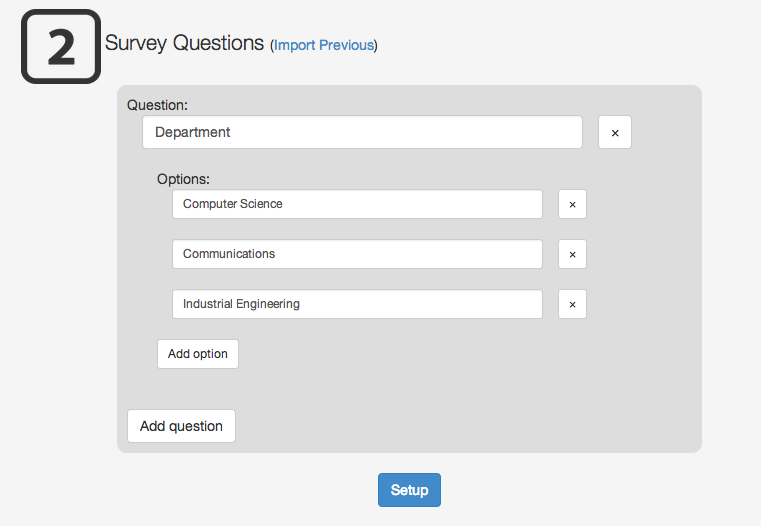Edit the Industrial Engineering option field
Viewport: 761px width, 526px height.
pos(357,304)
